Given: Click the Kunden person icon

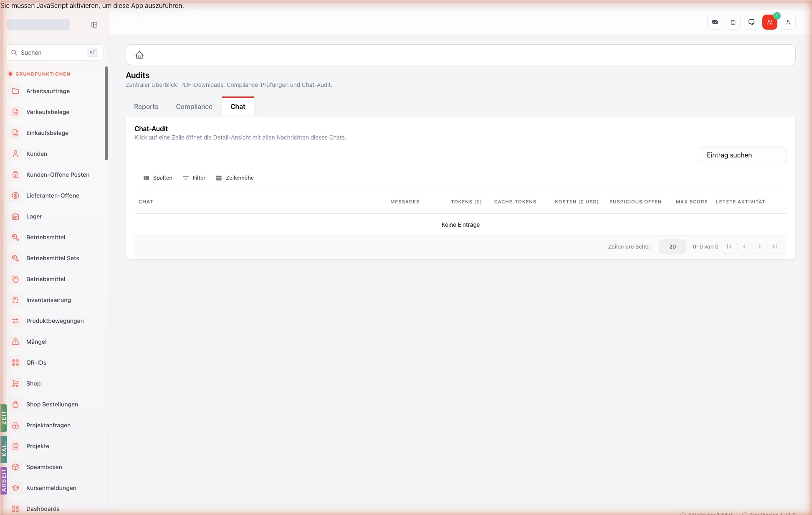Looking at the screenshot, I should (x=15, y=154).
